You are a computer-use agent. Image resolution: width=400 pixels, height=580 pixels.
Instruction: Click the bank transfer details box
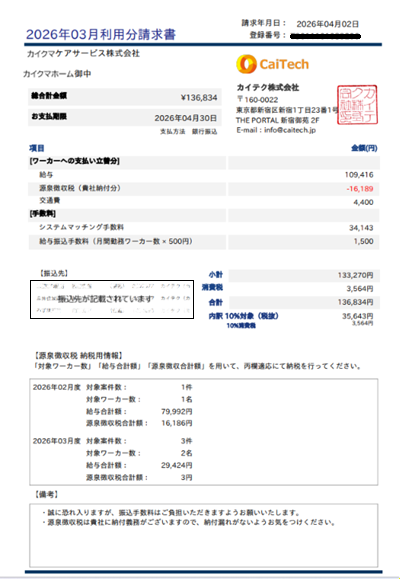112,299
